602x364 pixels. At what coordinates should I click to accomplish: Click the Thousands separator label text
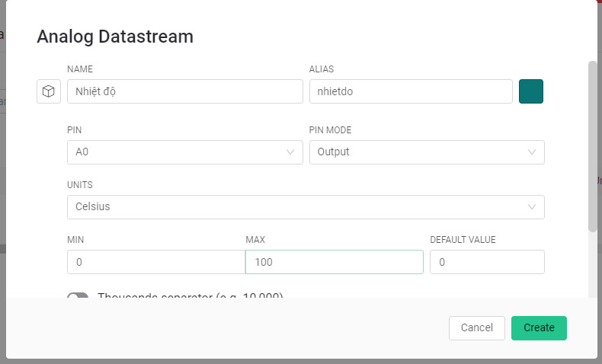pos(191,295)
